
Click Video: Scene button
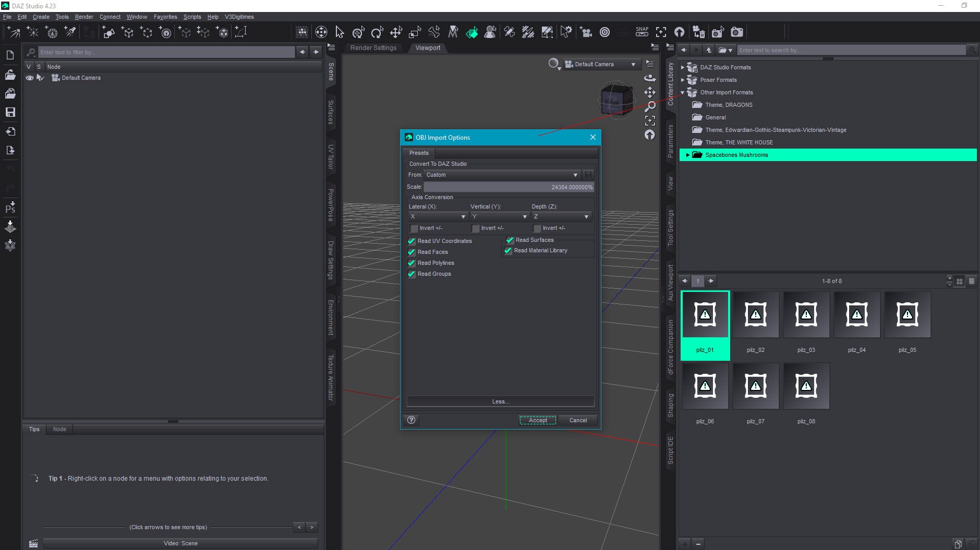(x=180, y=543)
